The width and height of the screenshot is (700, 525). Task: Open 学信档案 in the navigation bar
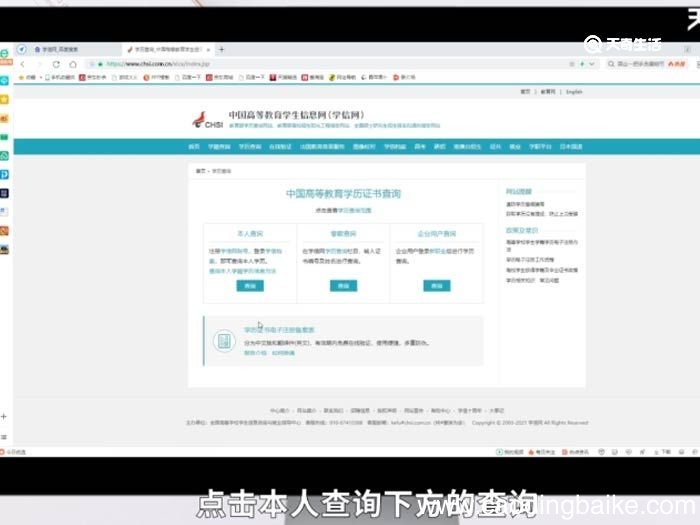point(395,147)
